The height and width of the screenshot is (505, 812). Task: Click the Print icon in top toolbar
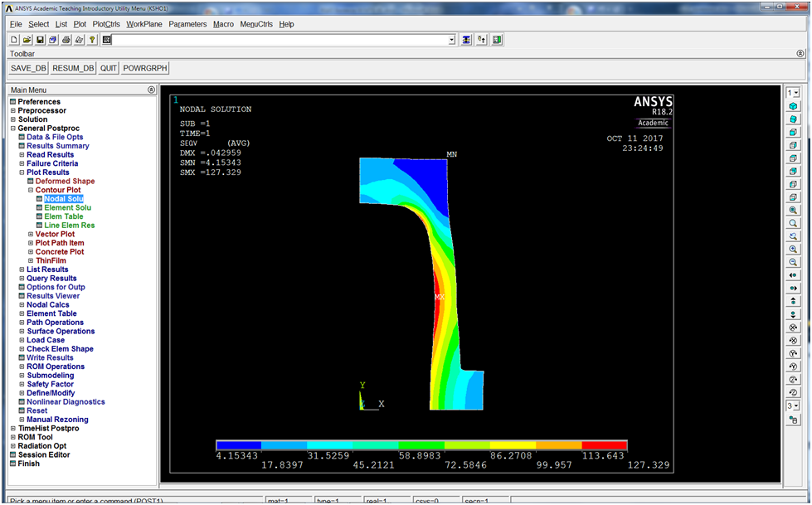[66, 40]
